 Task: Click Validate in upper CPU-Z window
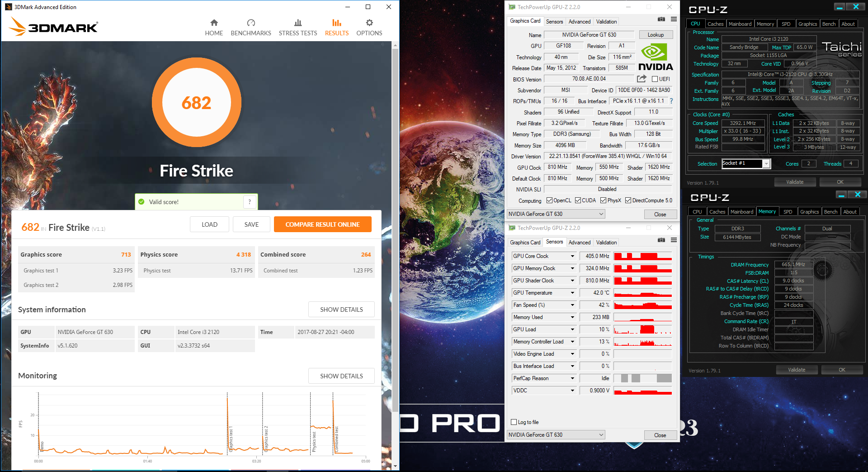pyautogui.click(x=795, y=182)
